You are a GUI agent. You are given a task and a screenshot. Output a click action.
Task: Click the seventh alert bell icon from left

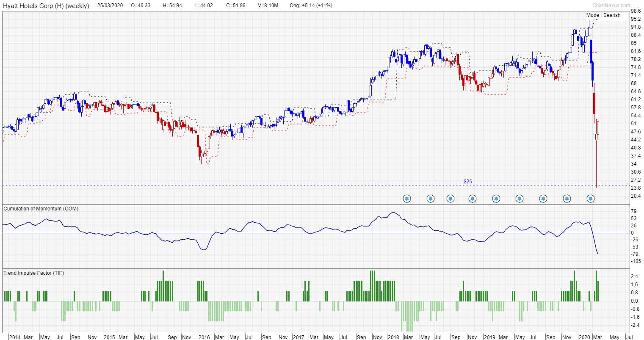[543, 198]
